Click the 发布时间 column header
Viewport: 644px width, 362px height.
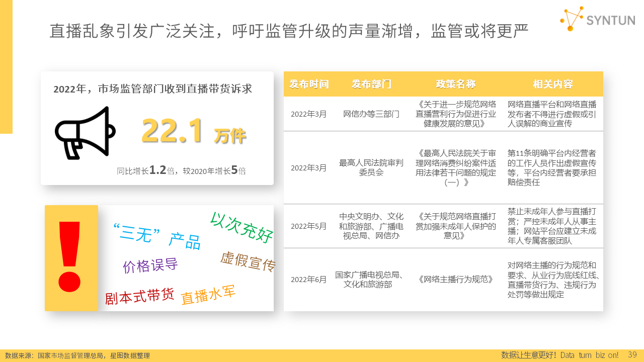(309, 84)
